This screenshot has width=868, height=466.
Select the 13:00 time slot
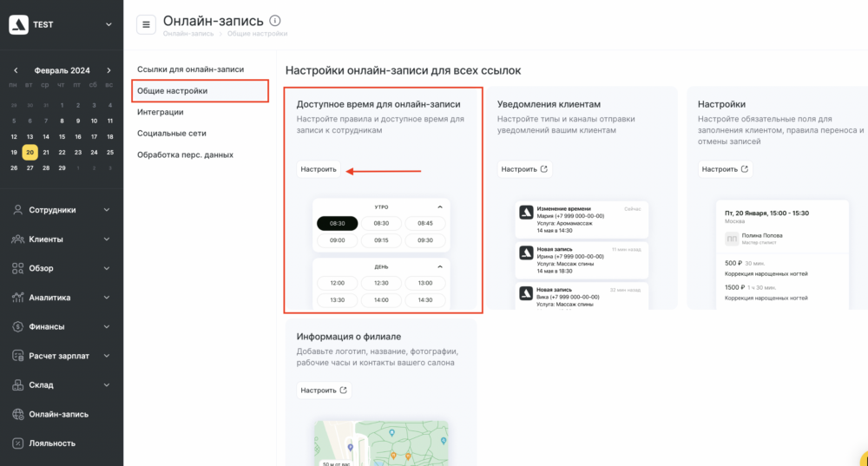425,283
